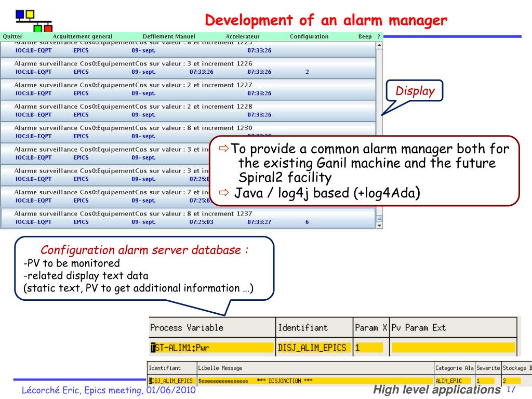Click time 07:25:03 in the increment 1237 row
This screenshot has width=532, height=399.
pos(202,222)
